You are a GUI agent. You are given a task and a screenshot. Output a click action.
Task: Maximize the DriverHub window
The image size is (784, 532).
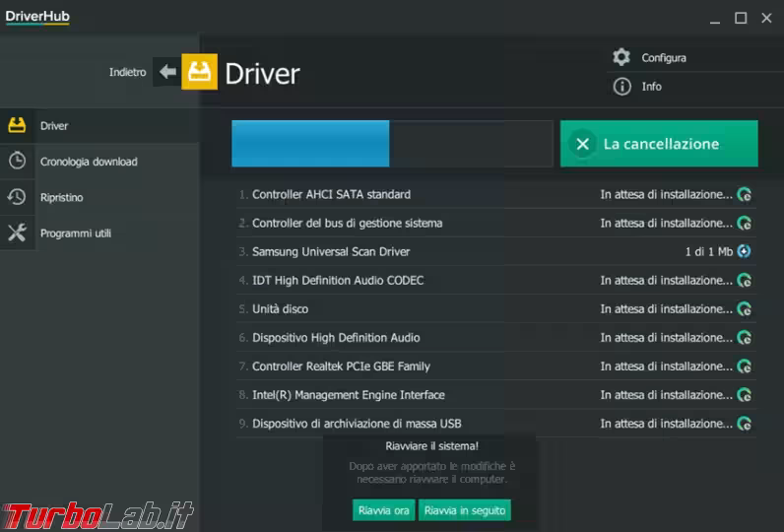pos(741,19)
